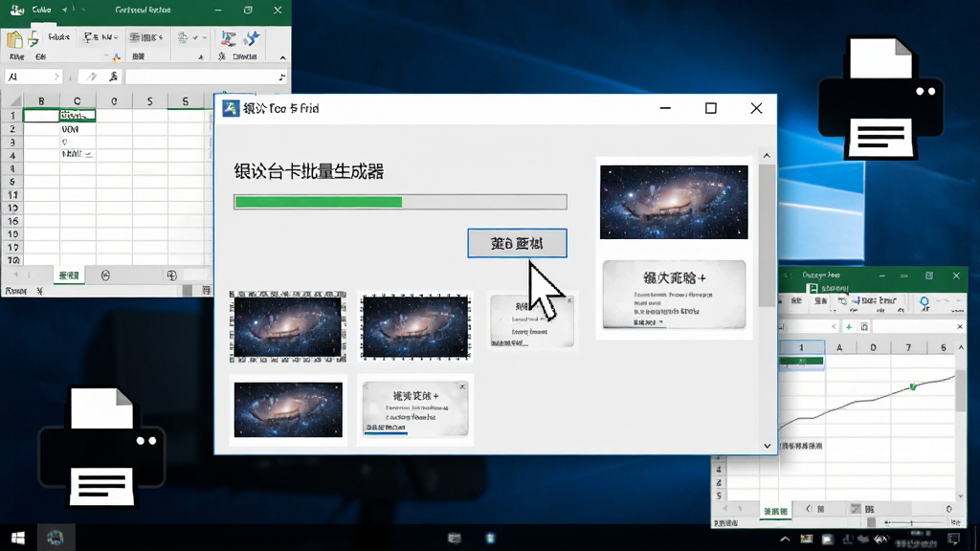
Task: Close the bottom card thumbnail with blue underline
Action: click(x=462, y=386)
